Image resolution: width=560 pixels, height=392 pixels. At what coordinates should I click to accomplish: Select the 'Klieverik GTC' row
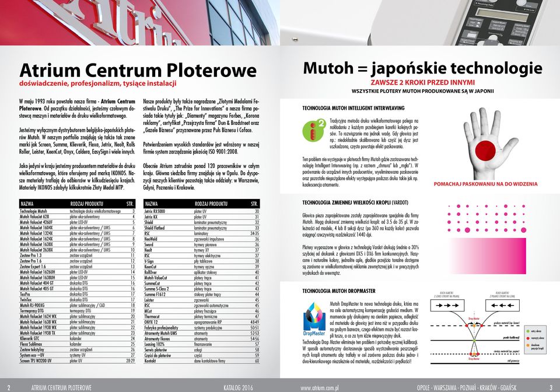pyautogui.click(x=77, y=339)
